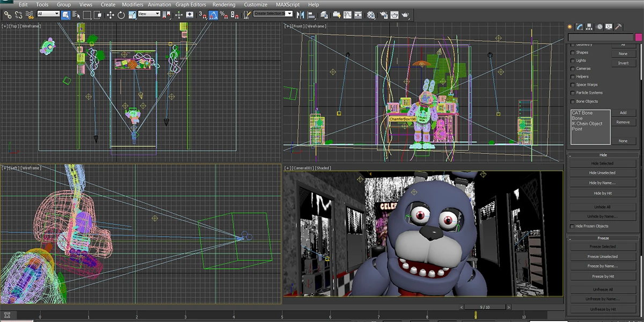Open the Graph Editors menu
This screenshot has height=322, width=644.
coord(191,4)
